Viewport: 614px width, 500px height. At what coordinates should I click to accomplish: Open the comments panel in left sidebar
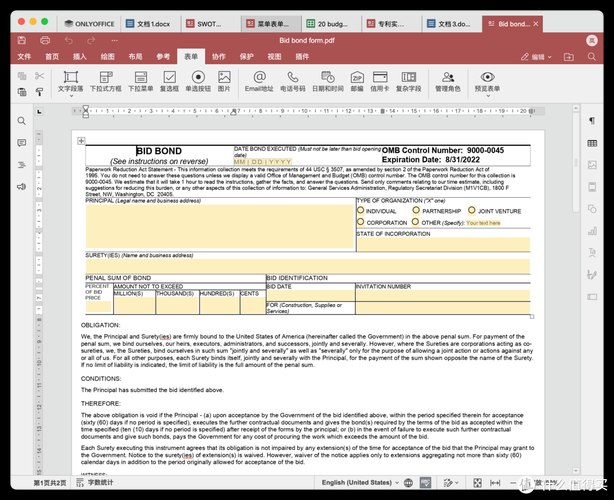click(x=21, y=142)
